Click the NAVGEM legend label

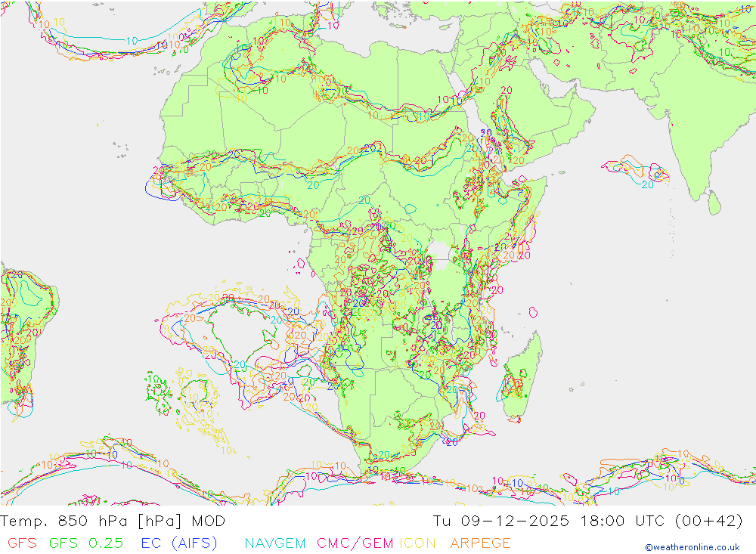coord(275,543)
